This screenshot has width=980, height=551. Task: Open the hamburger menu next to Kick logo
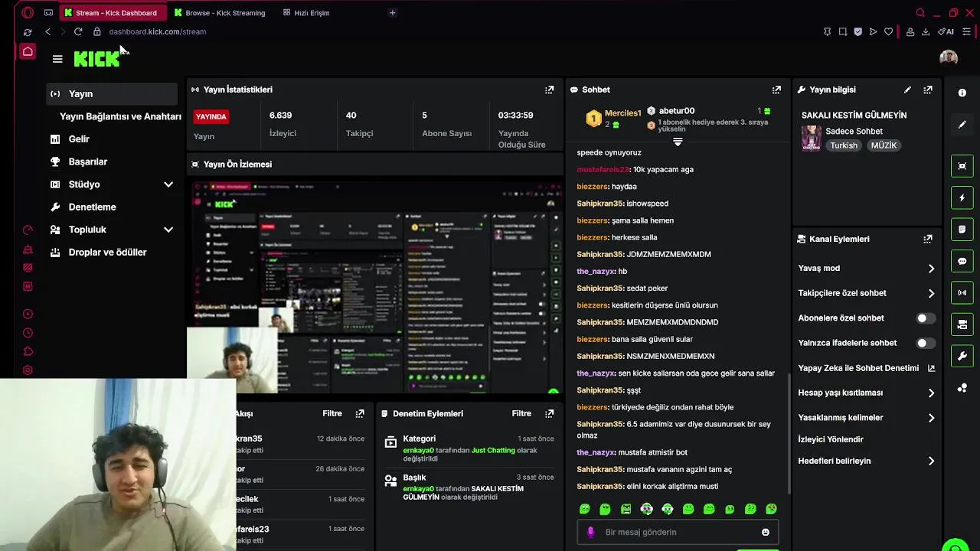click(x=57, y=59)
